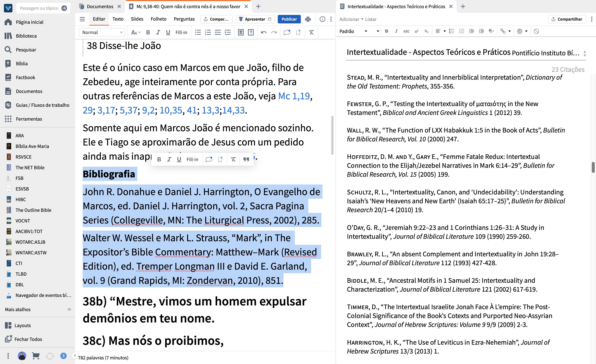Switch to Slides tab

point(137,19)
